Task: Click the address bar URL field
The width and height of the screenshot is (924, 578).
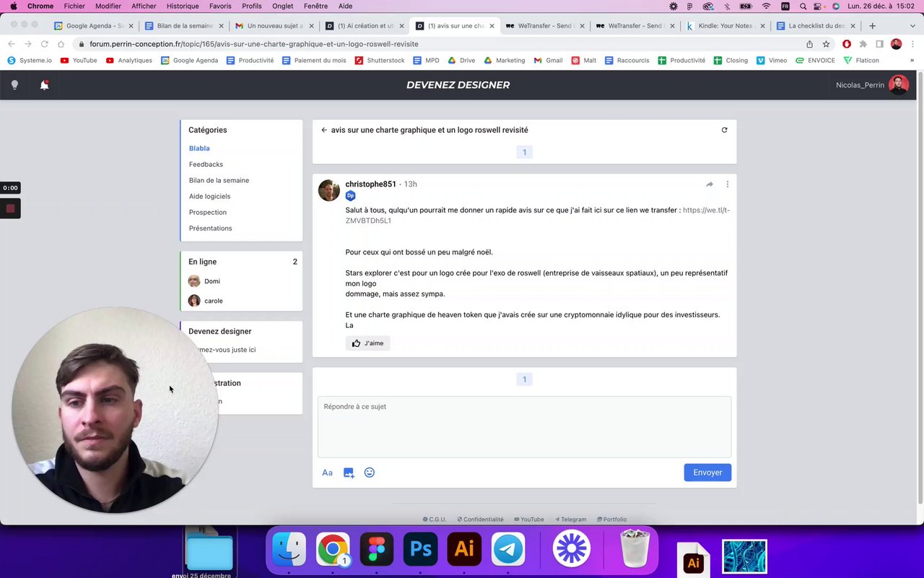Action: point(440,44)
